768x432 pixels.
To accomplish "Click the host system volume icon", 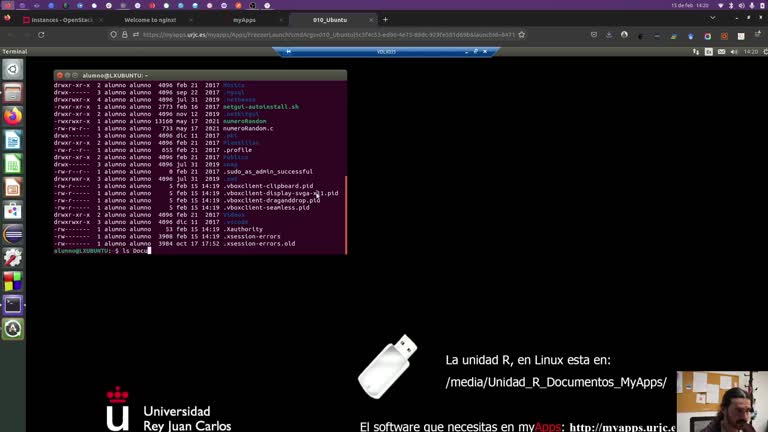I will [x=741, y=5].
